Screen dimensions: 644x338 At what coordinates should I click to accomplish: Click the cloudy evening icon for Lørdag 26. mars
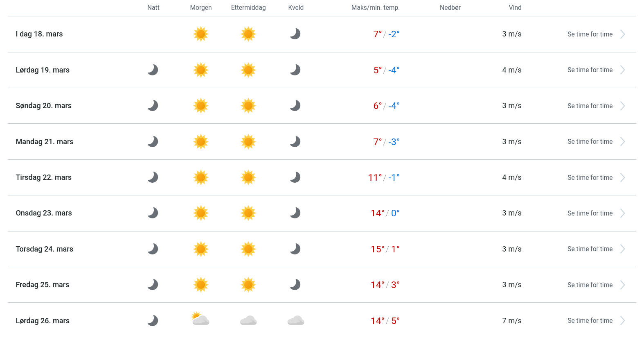coord(295,320)
